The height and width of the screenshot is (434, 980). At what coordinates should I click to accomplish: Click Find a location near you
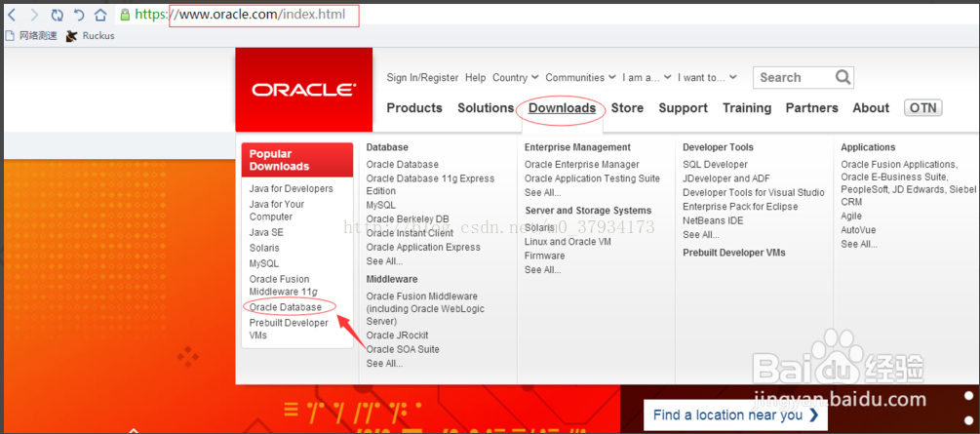coord(735,414)
